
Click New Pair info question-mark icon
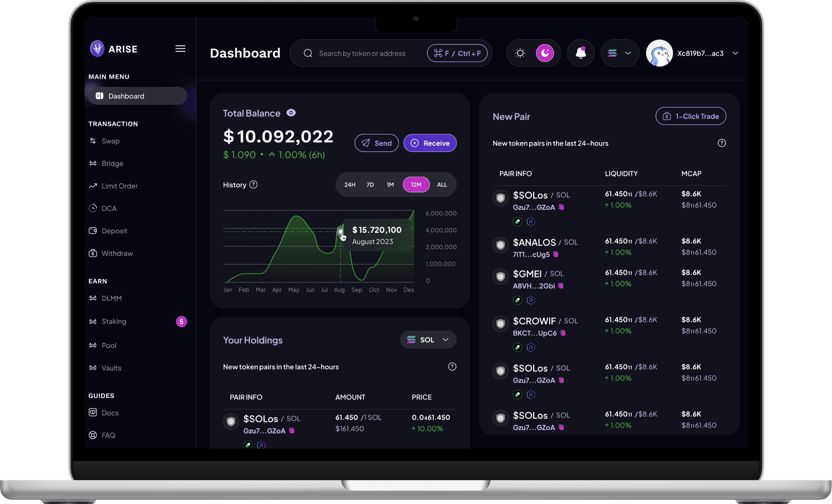click(x=722, y=143)
